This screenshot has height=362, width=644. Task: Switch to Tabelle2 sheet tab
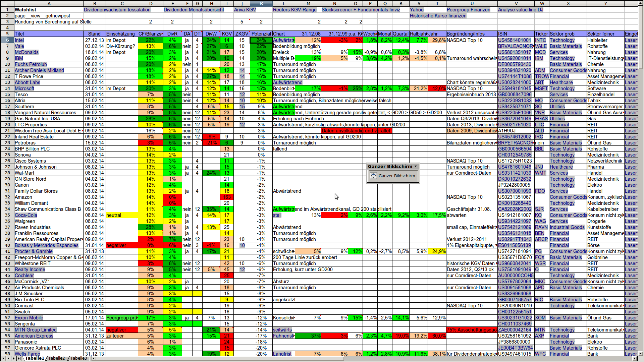pos(56,358)
